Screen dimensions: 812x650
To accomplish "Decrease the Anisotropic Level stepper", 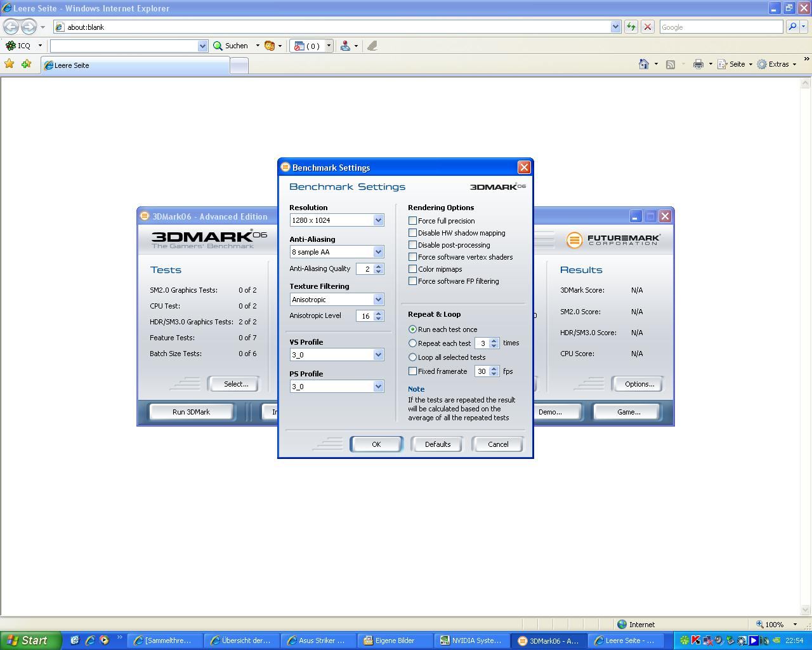I will pyautogui.click(x=379, y=318).
